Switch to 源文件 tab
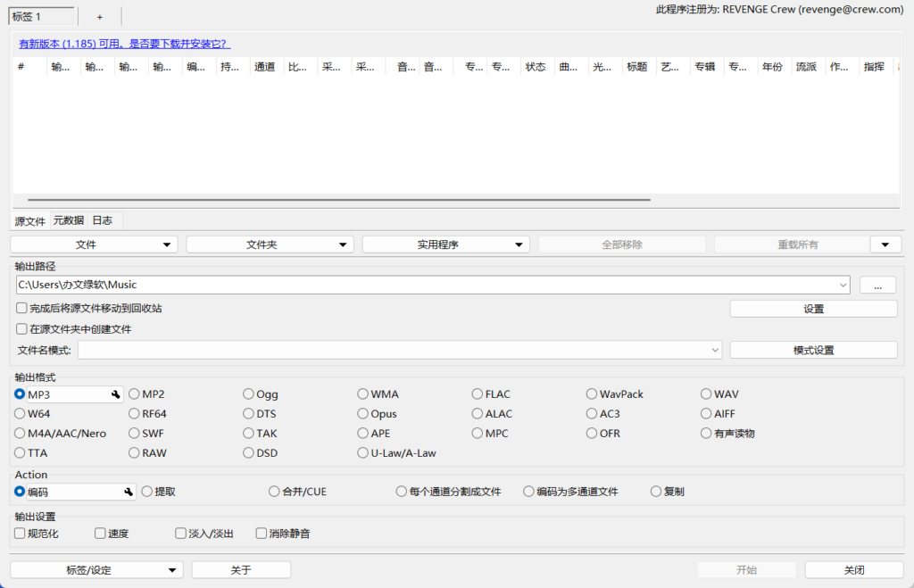 tap(29, 221)
